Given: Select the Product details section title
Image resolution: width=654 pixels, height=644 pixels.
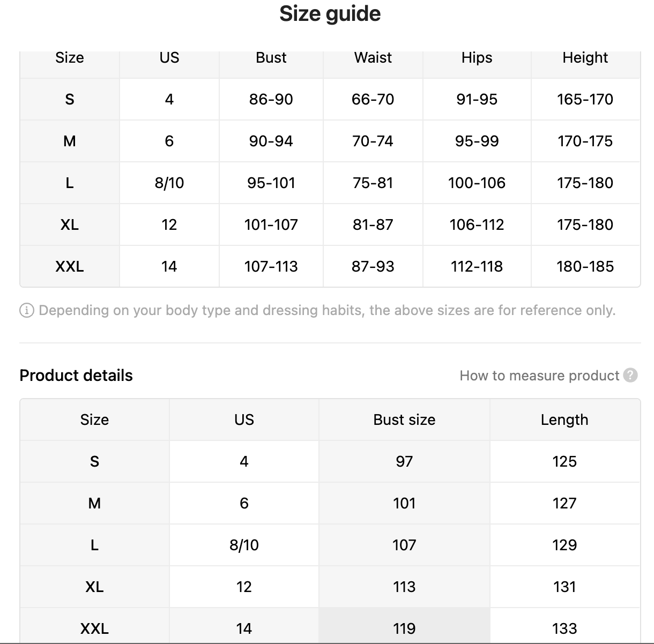Looking at the screenshot, I should pos(76,376).
